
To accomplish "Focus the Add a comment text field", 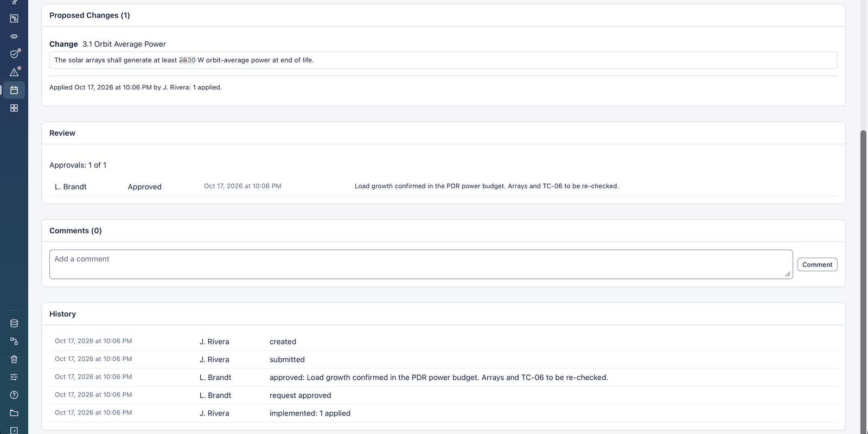I will [x=421, y=264].
